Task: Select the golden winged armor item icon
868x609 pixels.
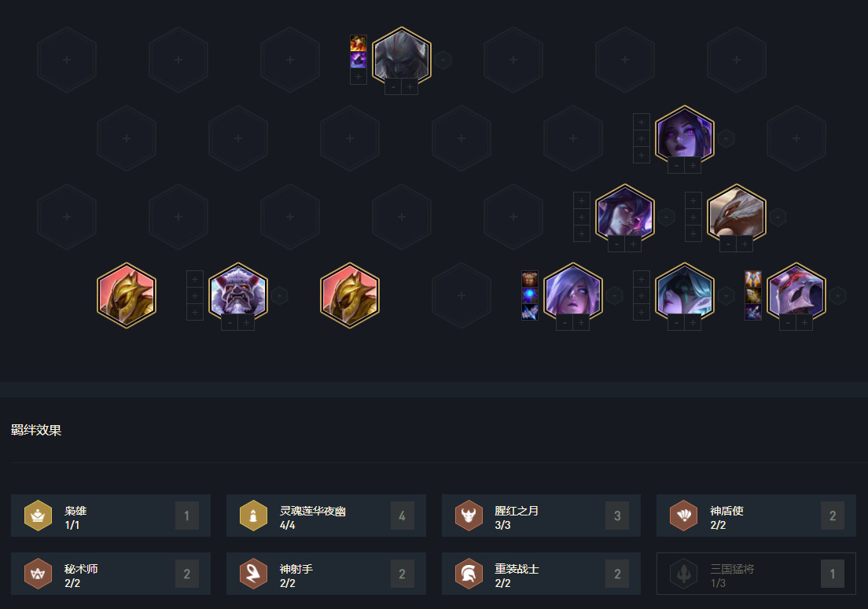Action: point(753,279)
